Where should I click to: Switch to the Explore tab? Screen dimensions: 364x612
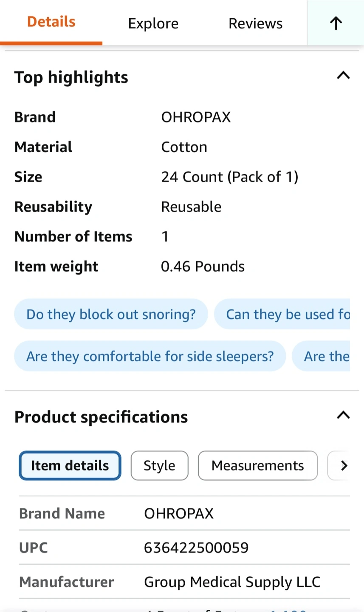tap(153, 23)
